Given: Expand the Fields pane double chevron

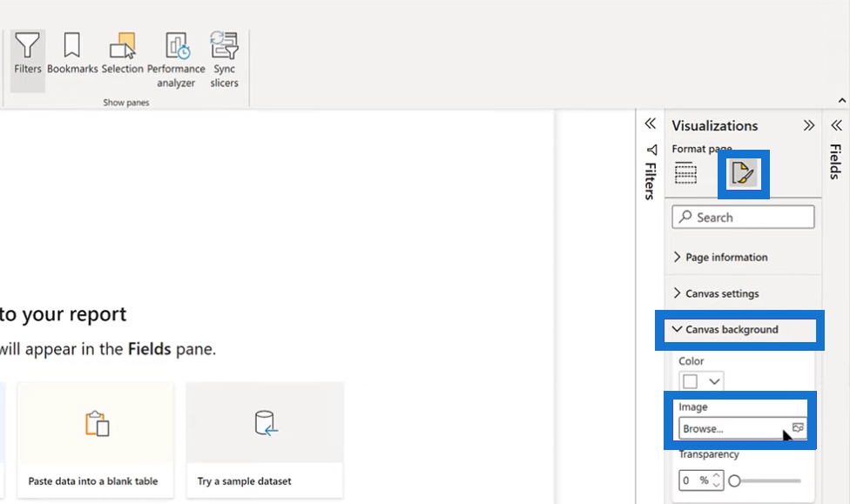Looking at the screenshot, I should [x=836, y=125].
